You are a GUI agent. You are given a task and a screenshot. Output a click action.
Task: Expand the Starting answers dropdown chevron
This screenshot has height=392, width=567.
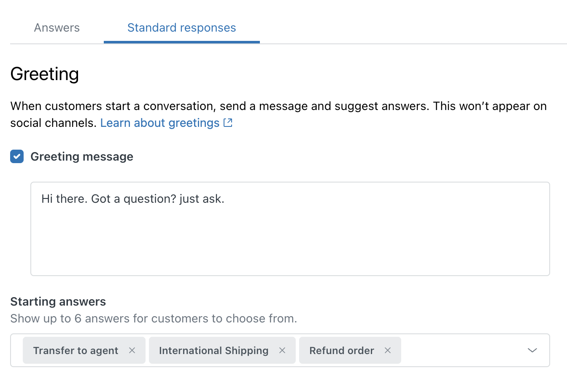pyautogui.click(x=532, y=350)
